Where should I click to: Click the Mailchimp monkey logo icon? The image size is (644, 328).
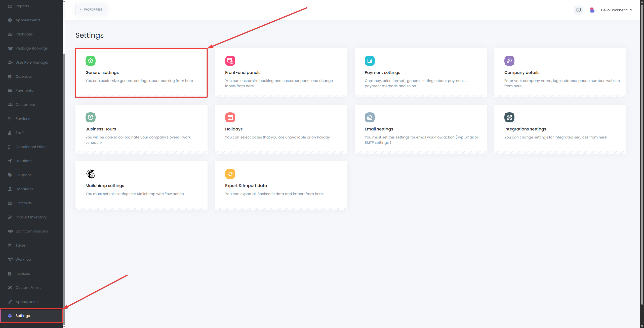(90, 174)
